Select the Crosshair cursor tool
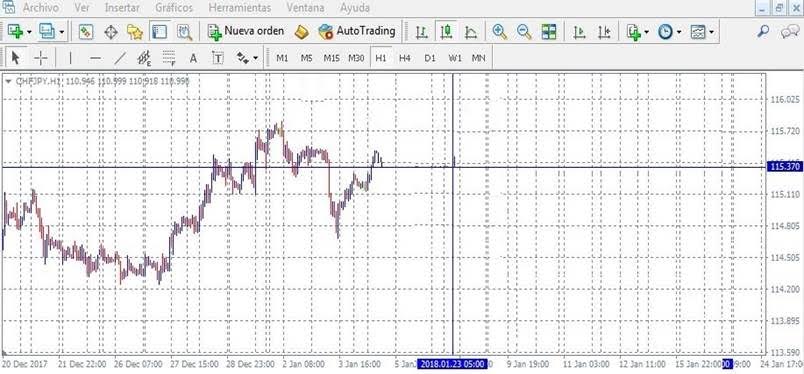The image size is (804, 374). [x=41, y=58]
